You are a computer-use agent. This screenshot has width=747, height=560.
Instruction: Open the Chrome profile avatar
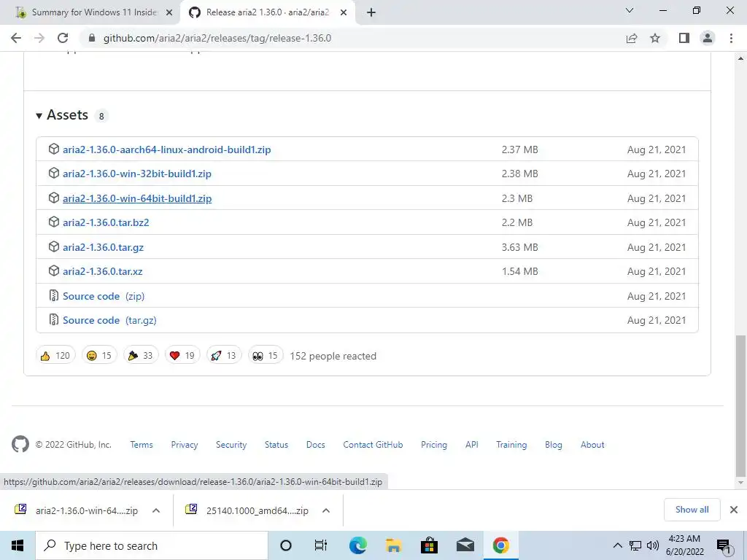[x=708, y=38]
